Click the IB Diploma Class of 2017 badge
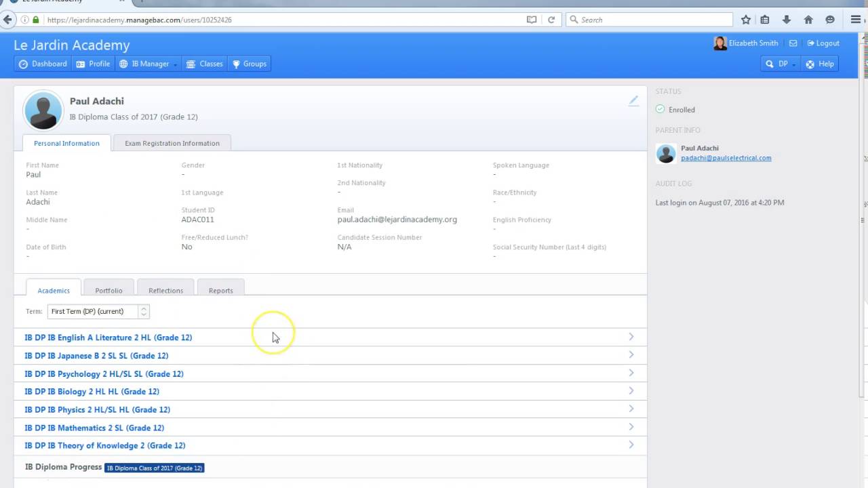The height and width of the screenshot is (488, 868). click(x=155, y=468)
